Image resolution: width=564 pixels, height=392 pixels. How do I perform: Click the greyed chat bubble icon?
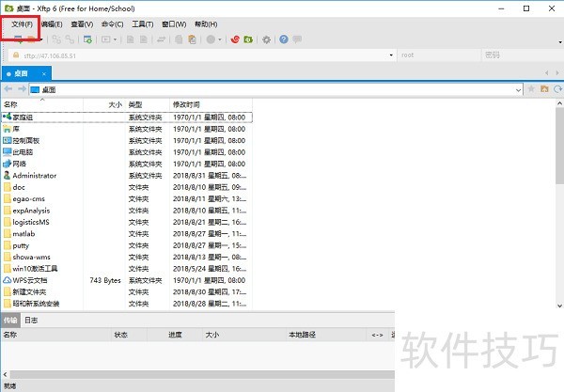pyautogui.click(x=297, y=39)
